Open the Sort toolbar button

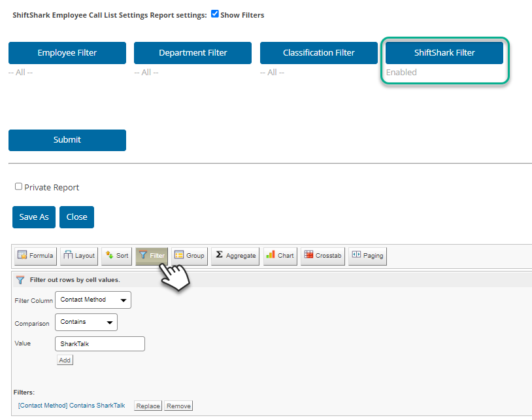point(117,256)
